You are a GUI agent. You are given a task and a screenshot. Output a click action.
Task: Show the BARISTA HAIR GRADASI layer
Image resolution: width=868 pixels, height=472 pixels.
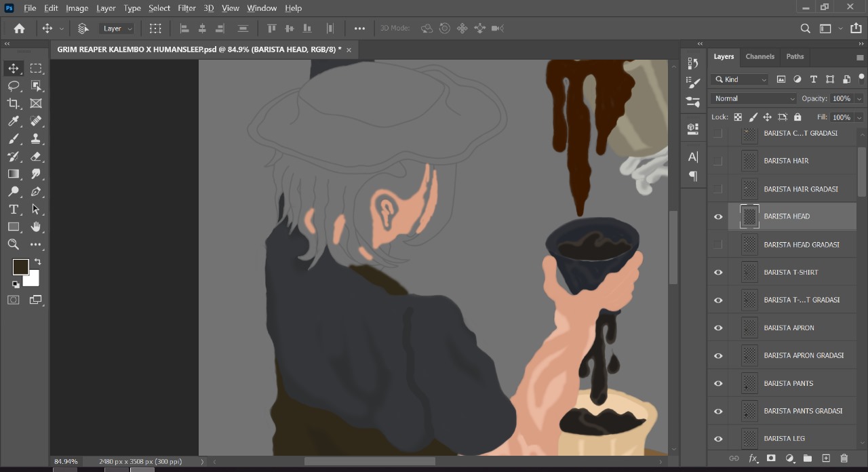[718, 189]
